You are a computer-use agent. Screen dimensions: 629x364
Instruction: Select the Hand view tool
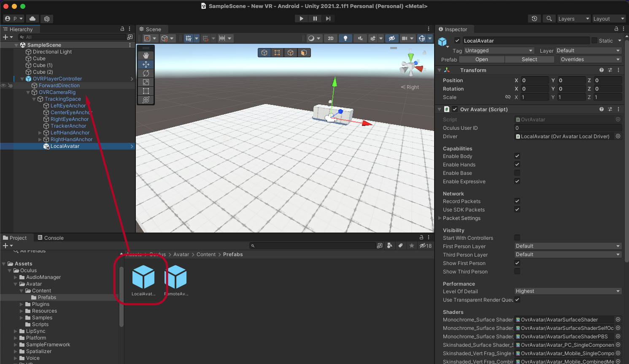click(146, 56)
